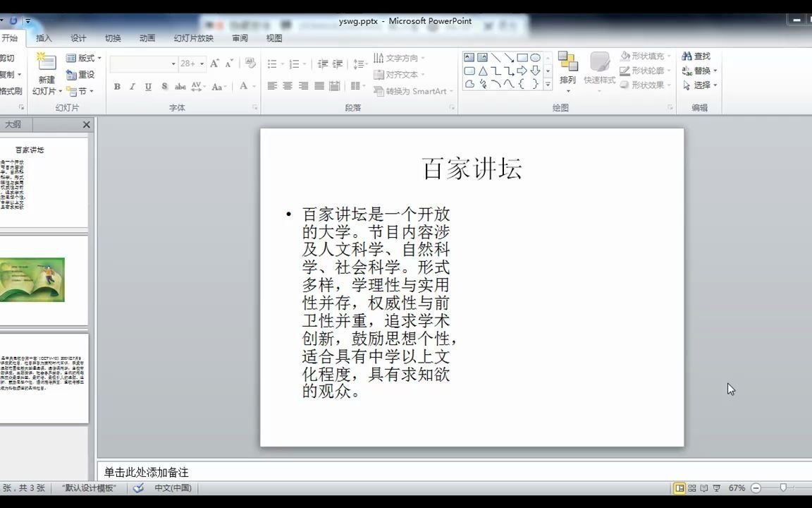Expand the shapes gallery with its arrow
Viewport: 812px width, 508px height.
(548, 83)
